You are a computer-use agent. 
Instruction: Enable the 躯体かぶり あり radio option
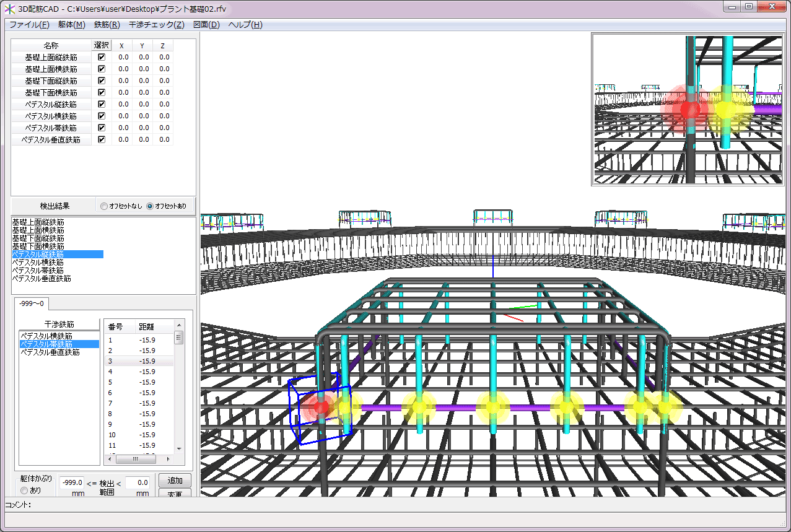click(25, 491)
